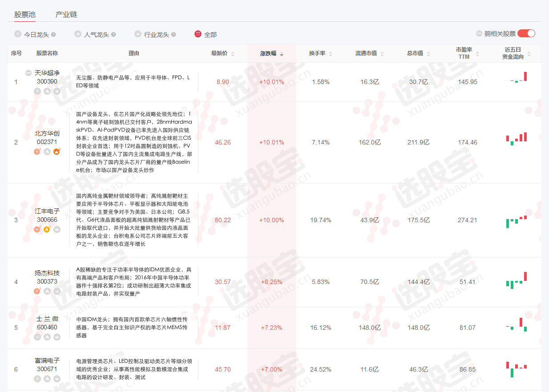549x392 pixels.
Task: Click the 股票名称 column header
Action: tap(47, 53)
